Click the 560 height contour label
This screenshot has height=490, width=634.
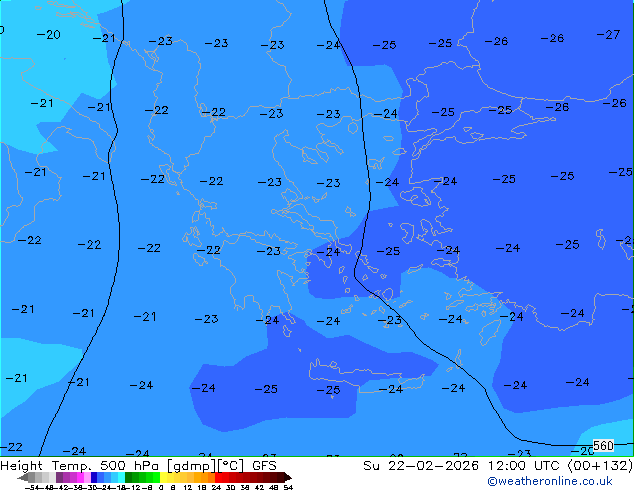point(603,446)
